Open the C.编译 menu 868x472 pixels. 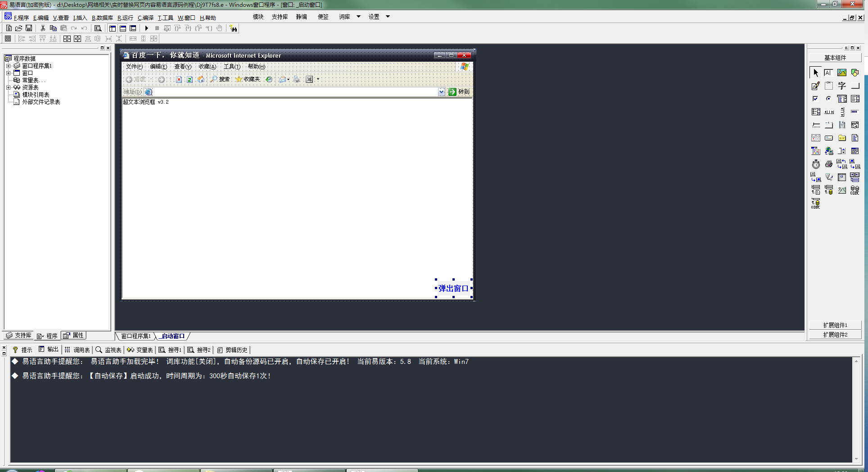tap(145, 18)
